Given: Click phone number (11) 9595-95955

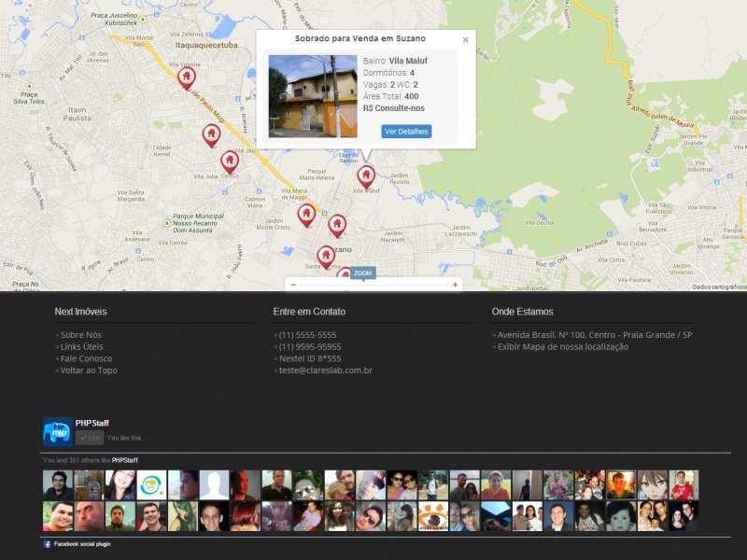Looking at the screenshot, I should point(310,346).
